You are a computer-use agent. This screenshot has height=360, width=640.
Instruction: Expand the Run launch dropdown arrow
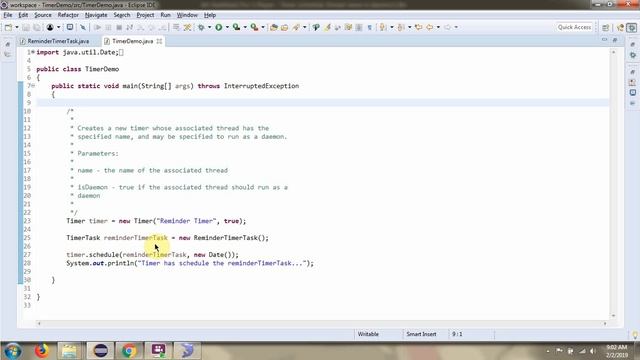[x=227, y=27]
